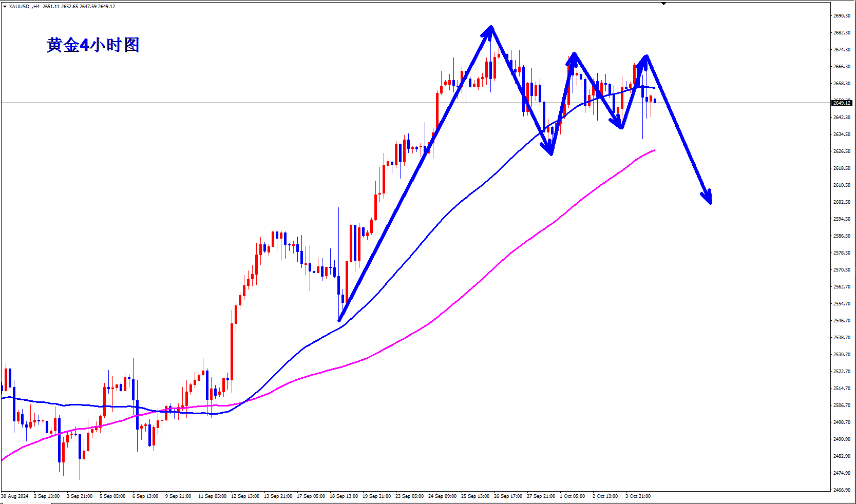This screenshot has height=504, width=856.
Task: Click the price axis label 2522.70
Action: [842, 372]
